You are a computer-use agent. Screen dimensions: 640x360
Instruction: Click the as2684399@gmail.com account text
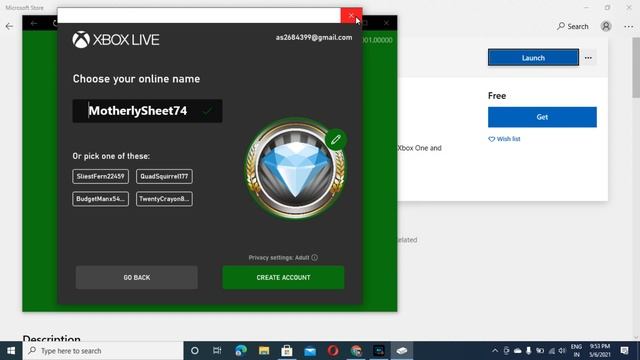314,38
